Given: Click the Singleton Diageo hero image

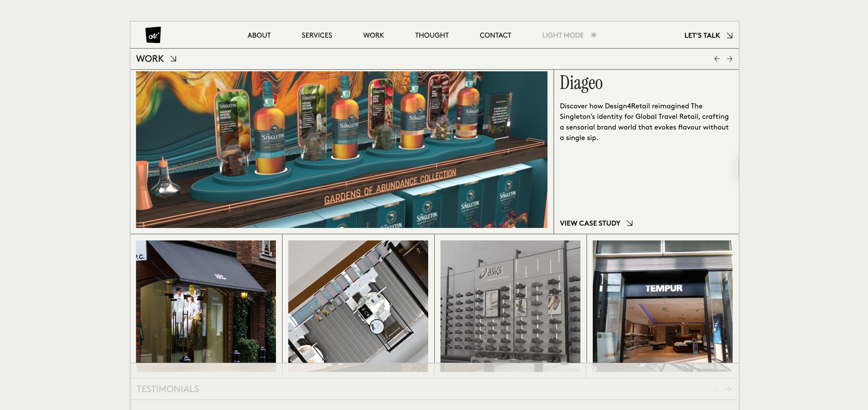Looking at the screenshot, I should [341, 149].
